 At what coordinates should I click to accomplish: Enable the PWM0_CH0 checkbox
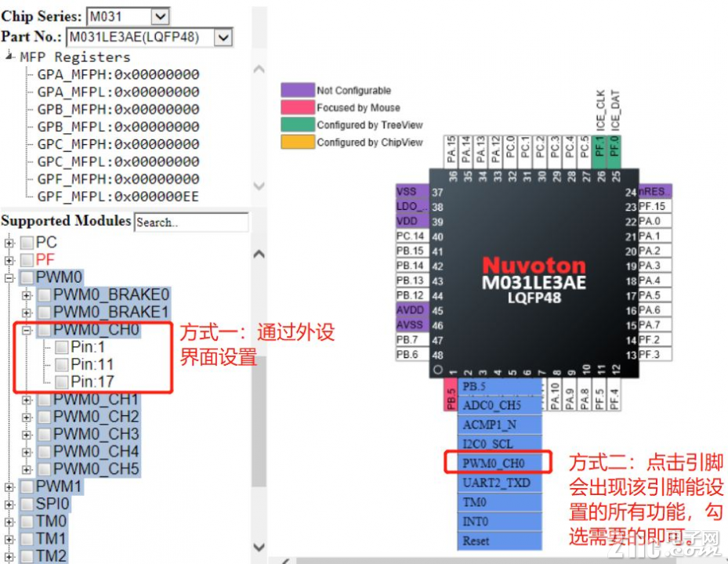(x=45, y=330)
